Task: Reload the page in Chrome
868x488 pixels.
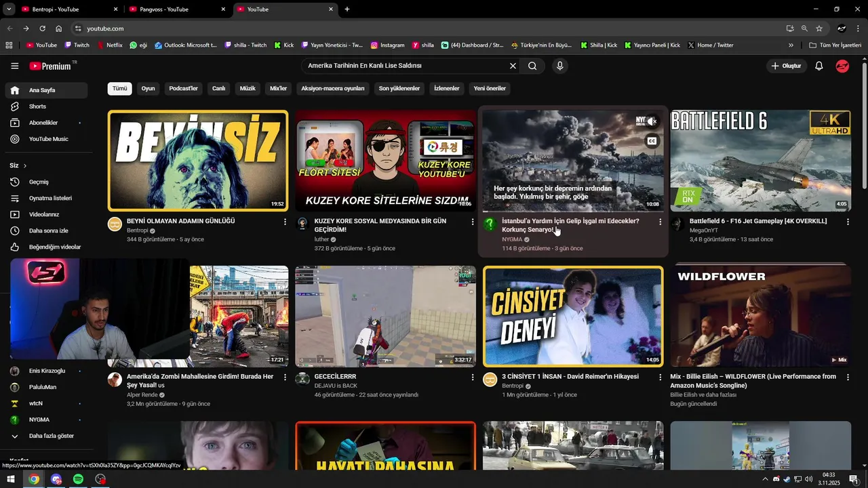Action: point(42,28)
